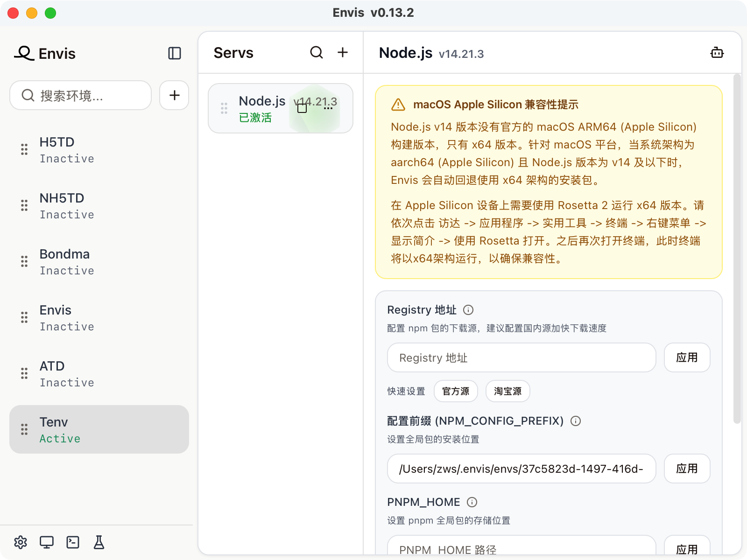Viewport: 747px width, 560px height.
Task: Open the lab flask icon
Action: click(x=99, y=542)
